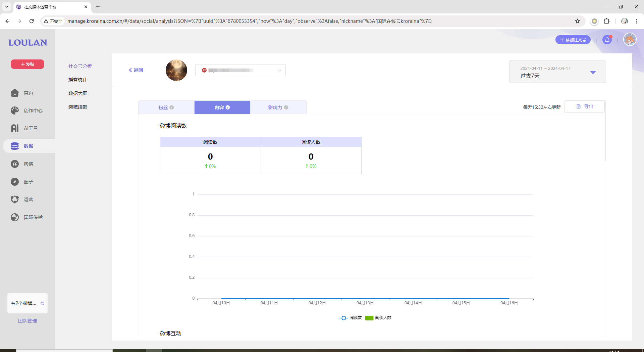Select 社交号分析 submenu item
This screenshot has height=352, width=644.
click(80, 66)
